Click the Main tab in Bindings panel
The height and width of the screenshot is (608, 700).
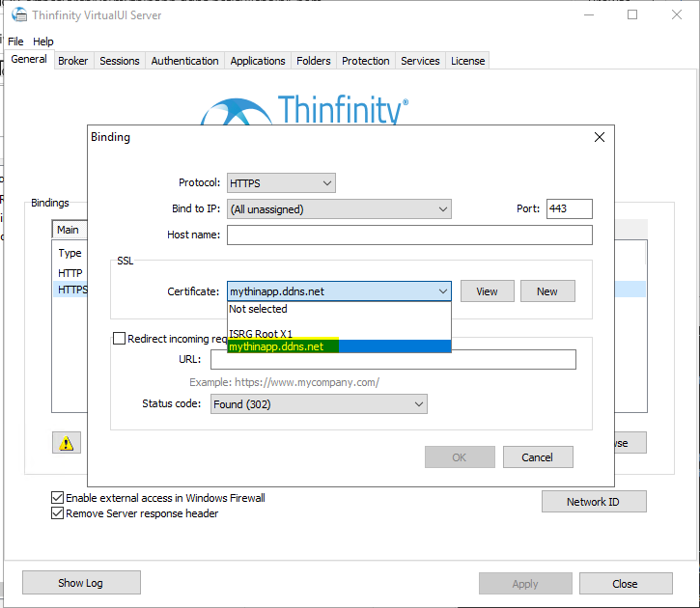tap(69, 230)
